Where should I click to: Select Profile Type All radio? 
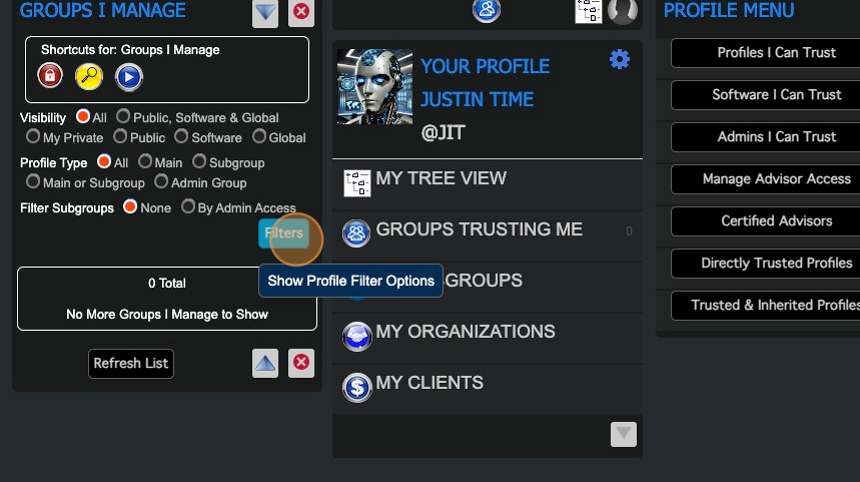[104, 161]
